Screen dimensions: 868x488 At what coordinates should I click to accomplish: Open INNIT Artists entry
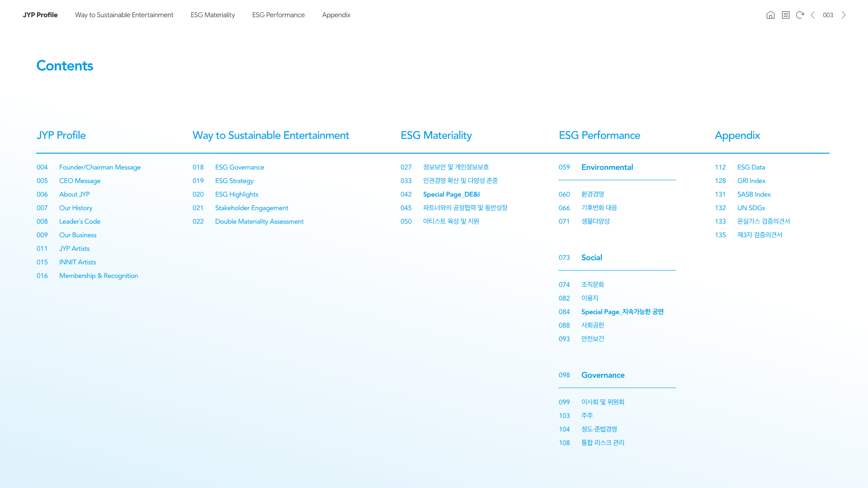click(78, 262)
